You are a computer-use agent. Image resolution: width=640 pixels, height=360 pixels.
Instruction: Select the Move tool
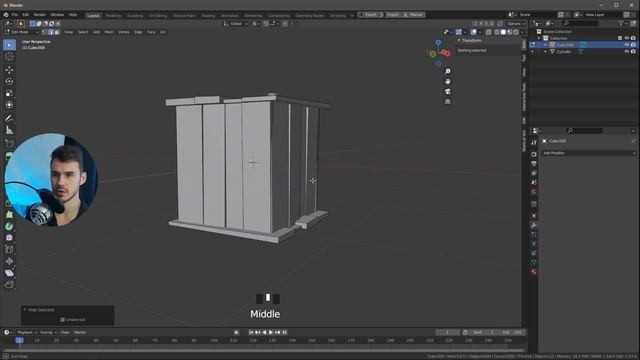(x=9, y=70)
